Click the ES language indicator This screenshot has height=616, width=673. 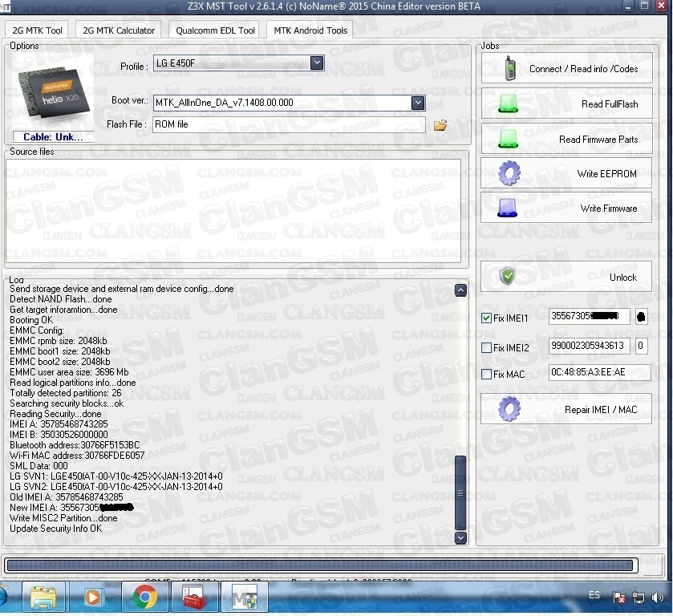[594, 595]
